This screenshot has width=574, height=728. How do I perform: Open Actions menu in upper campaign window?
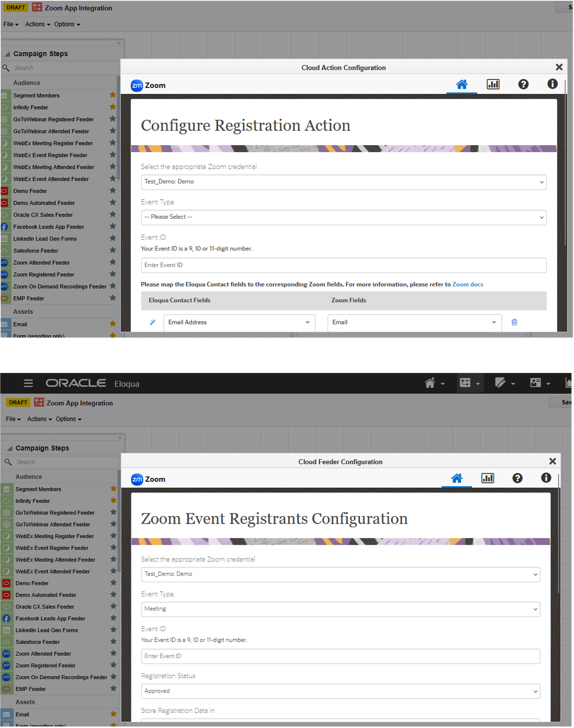[38, 25]
